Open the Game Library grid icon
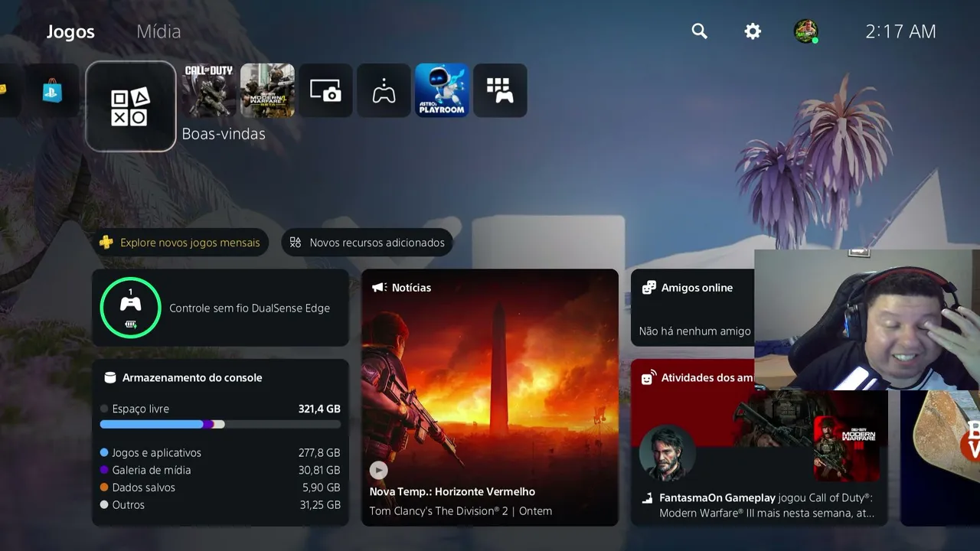 click(500, 90)
